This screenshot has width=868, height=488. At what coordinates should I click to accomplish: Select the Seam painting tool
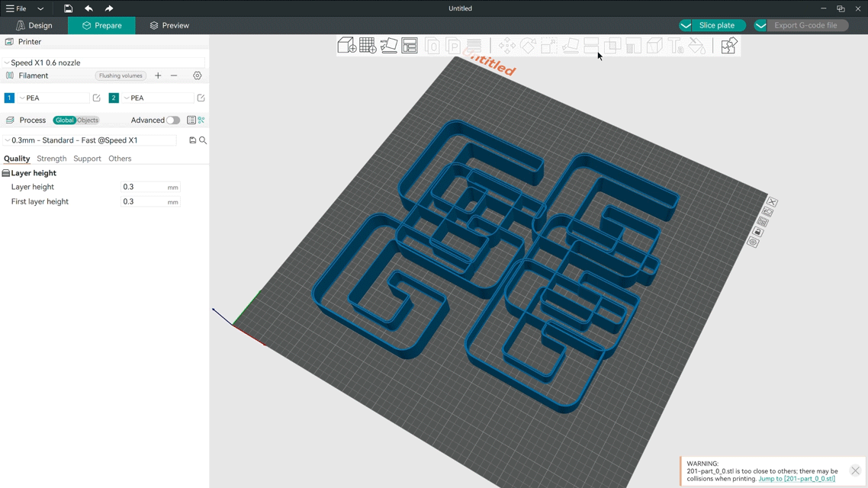tap(654, 46)
